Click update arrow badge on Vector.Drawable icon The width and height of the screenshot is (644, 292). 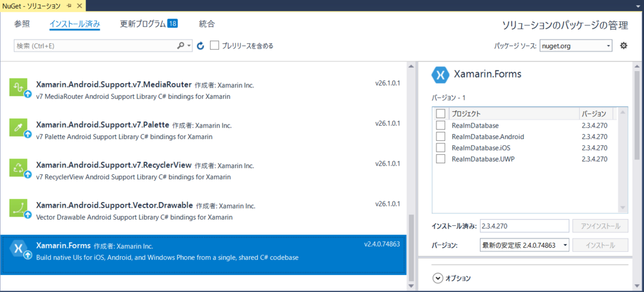click(28, 215)
